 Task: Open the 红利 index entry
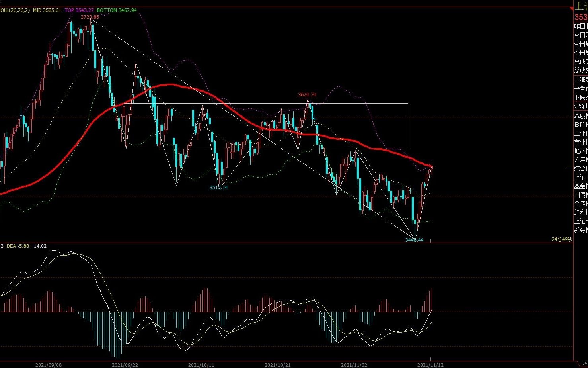(581, 213)
